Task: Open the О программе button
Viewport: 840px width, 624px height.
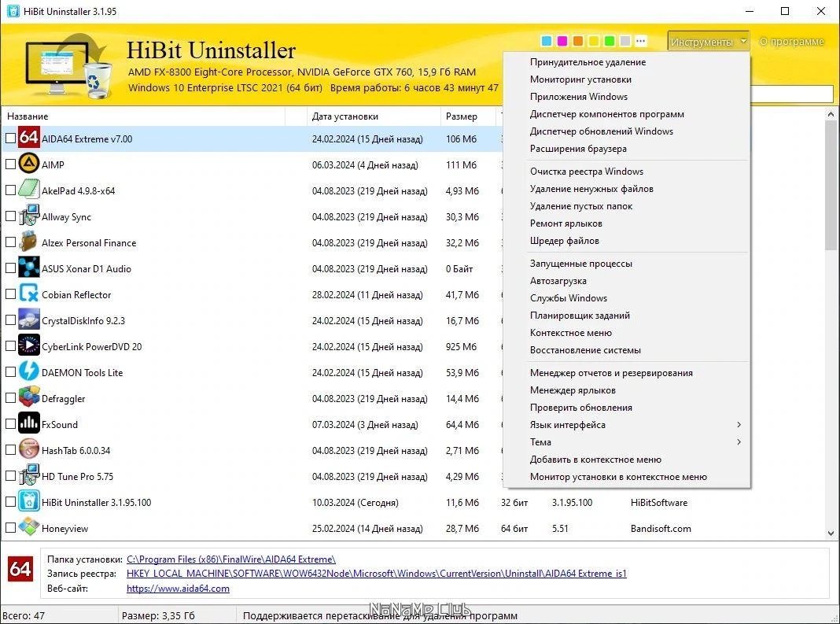Action: pos(792,41)
